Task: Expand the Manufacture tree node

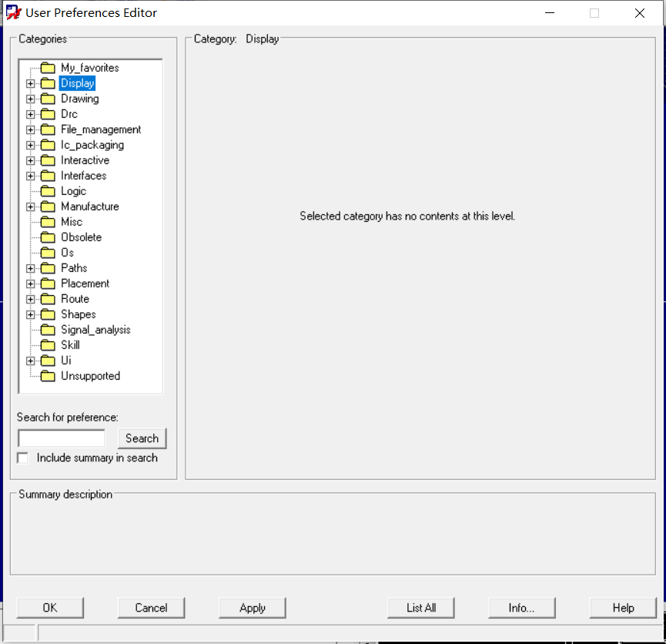Action: tap(30, 206)
